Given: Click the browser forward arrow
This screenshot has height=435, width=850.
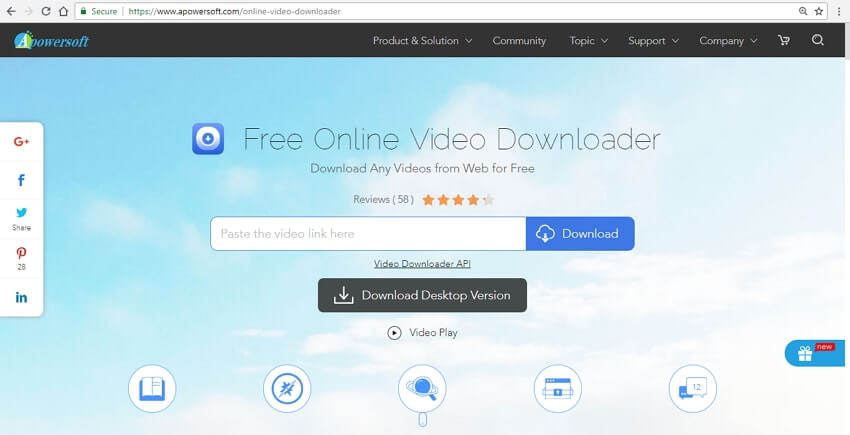Looking at the screenshot, I should pos(29,11).
